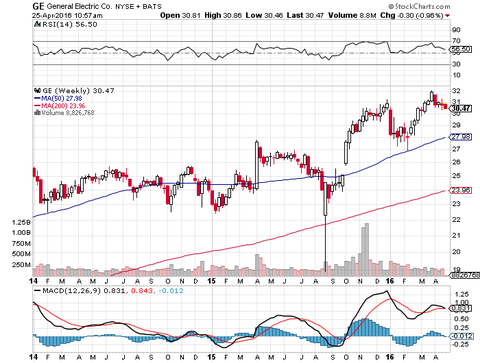Click the Last 30.47 value
The width and height of the screenshot is (480, 363).
pos(305,15)
